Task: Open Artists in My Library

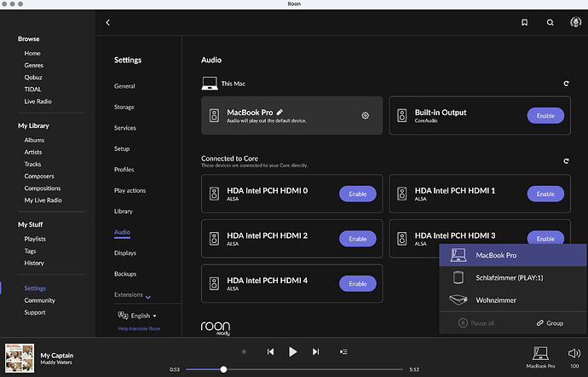Action: (33, 152)
